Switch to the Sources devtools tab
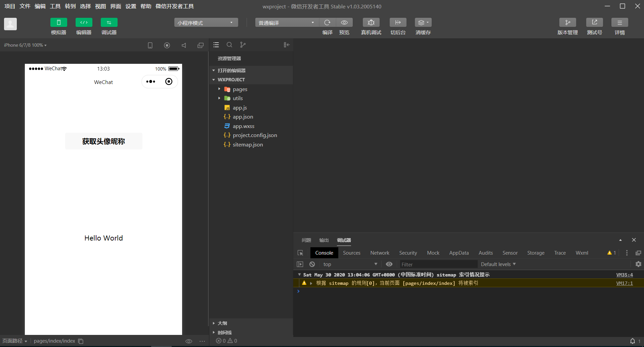644x347 pixels. (x=352, y=253)
